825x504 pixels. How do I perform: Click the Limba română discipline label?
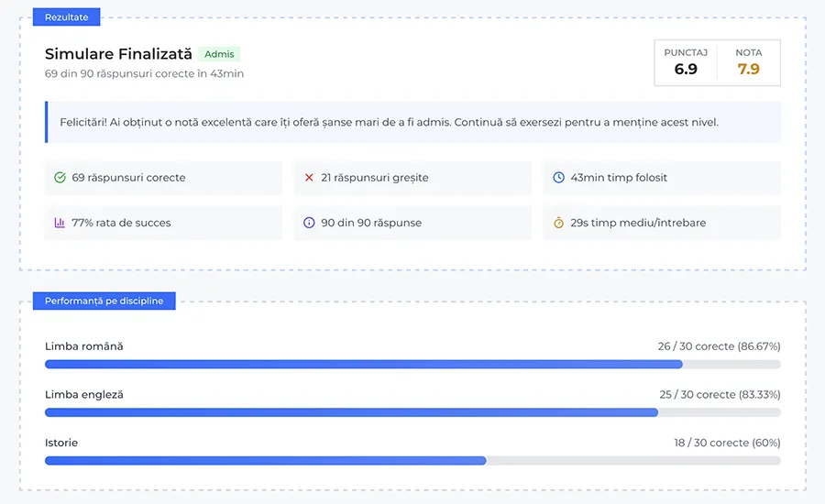[x=84, y=346]
